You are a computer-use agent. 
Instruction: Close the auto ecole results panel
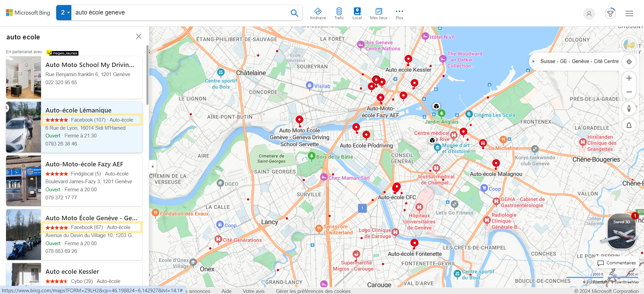pyautogui.click(x=139, y=36)
